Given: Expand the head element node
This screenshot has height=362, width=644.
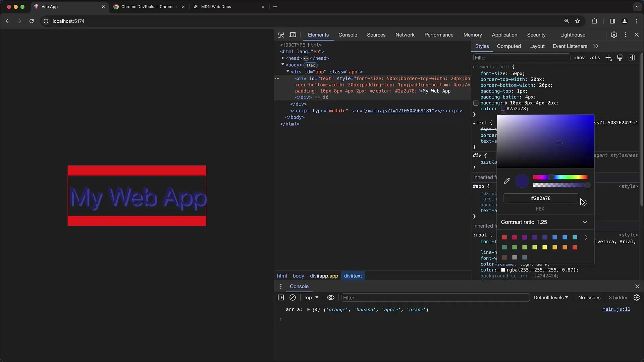Looking at the screenshot, I should [x=283, y=58].
